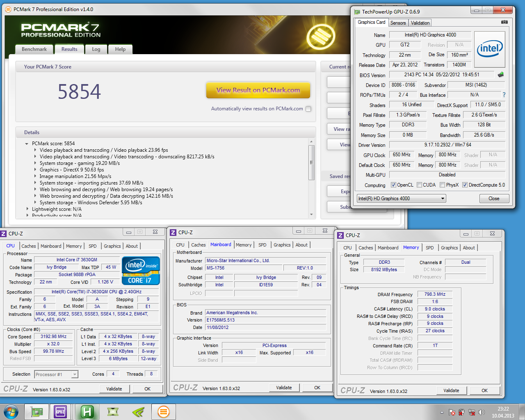Click OK in the CPU-Z Mainboard window

(317, 388)
